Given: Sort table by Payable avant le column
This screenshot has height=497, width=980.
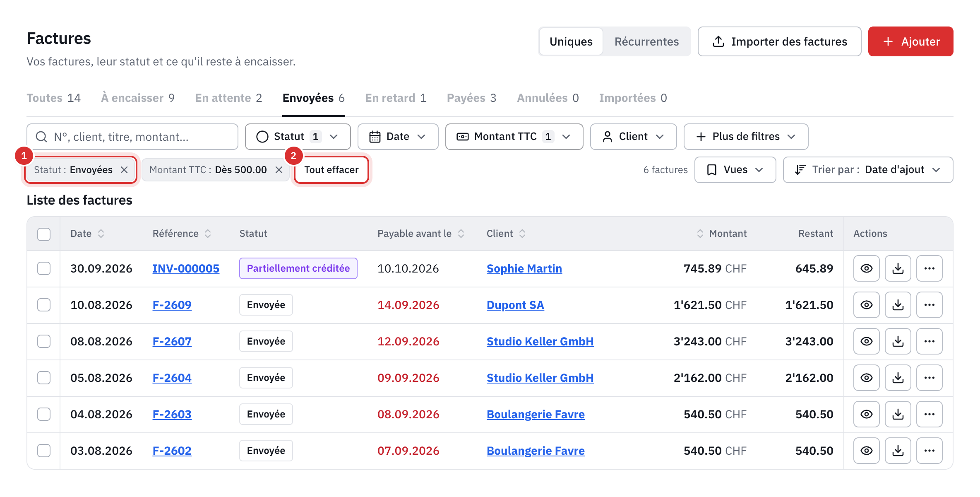Looking at the screenshot, I should [x=421, y=234].
